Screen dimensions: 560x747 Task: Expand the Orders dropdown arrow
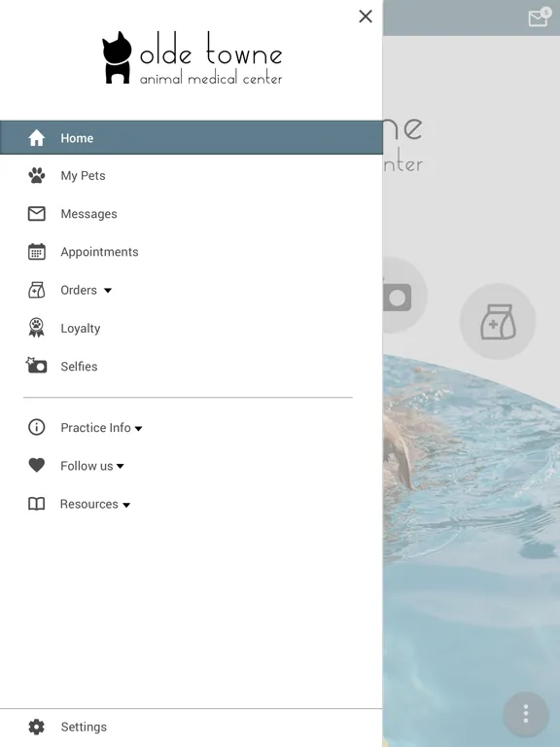[108, 291]
